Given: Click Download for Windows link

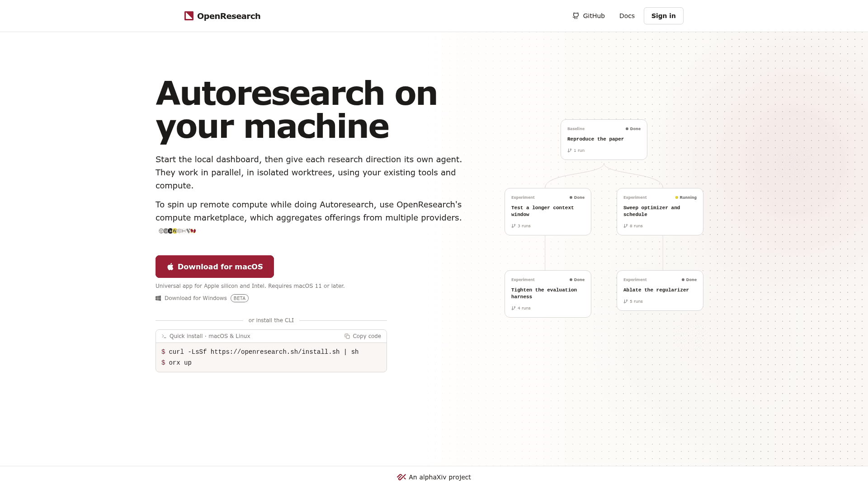Looking at the screenshot, I should point(191,298).
